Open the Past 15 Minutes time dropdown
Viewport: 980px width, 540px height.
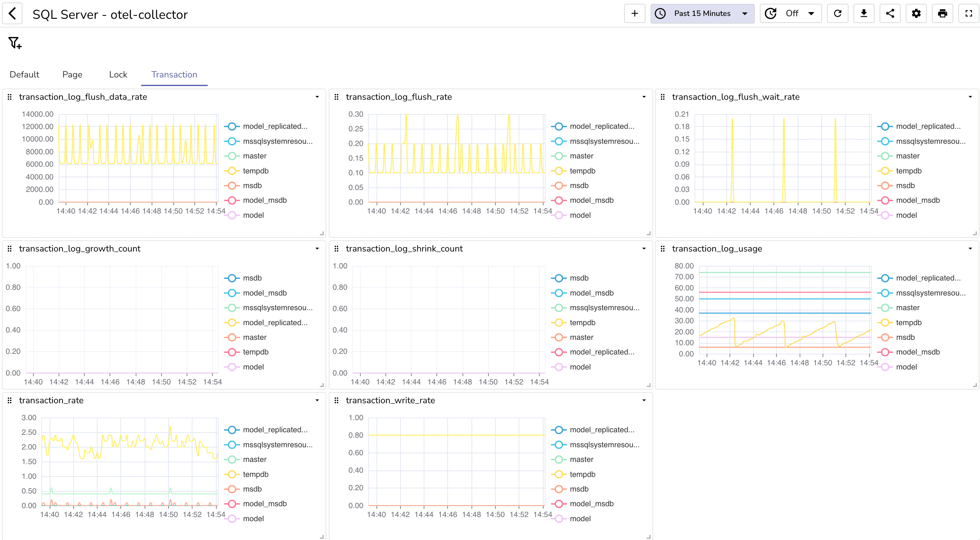pos(702,14)
